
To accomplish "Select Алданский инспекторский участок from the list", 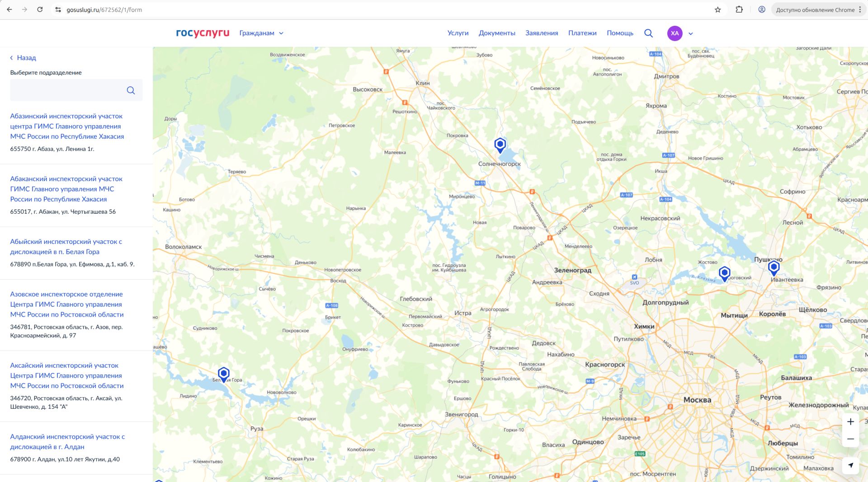I will [67, 442].
